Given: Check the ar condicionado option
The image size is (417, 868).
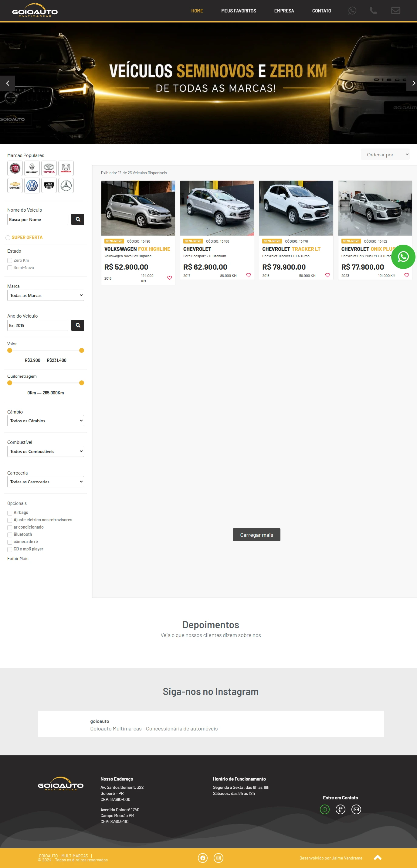Looking at the screenshot, I should click(10, 527).
